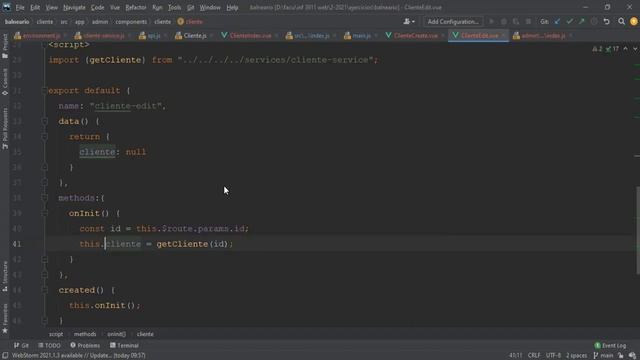Click methods in bottom code breadcrumb
The height and width of the screenshot is (360, 640).
pyautogui.click(x=85, y=334)
